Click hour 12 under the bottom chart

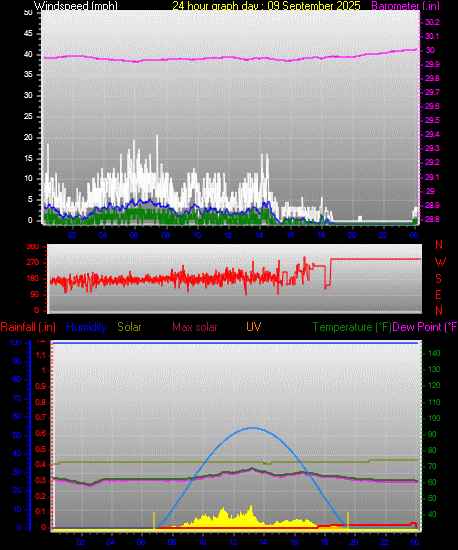[x=233, y=542]
